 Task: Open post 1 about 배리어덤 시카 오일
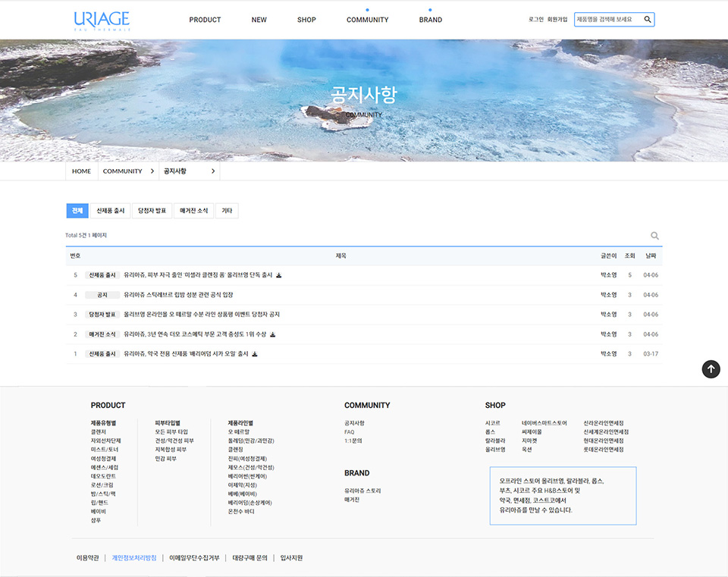[186, 354]
